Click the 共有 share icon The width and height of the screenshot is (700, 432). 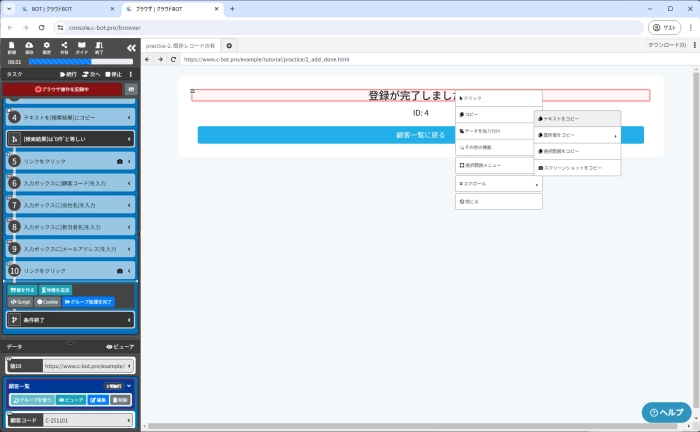click(x=65, y=47)
